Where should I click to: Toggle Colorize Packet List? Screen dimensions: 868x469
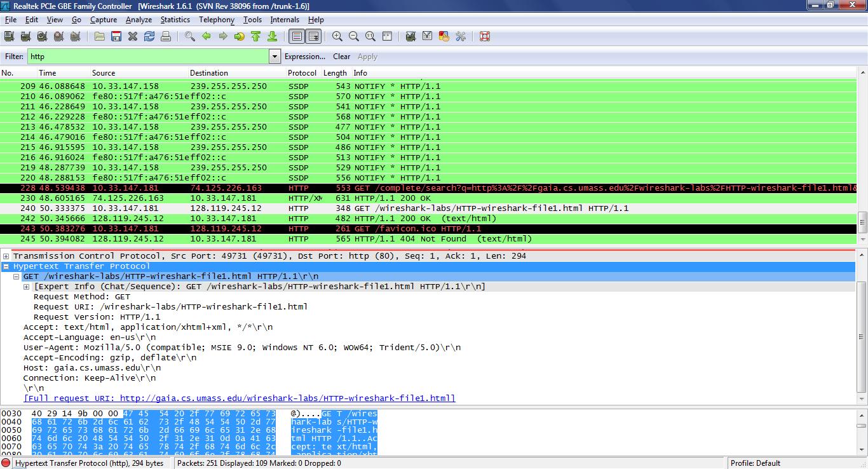click(296, 36)
